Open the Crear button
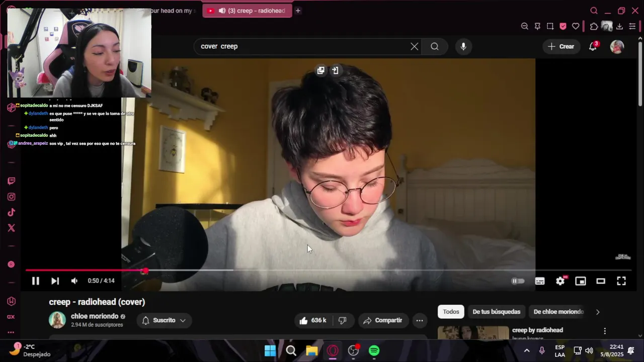The width and height of the screenshot is (644, 362). pos(561,46)
